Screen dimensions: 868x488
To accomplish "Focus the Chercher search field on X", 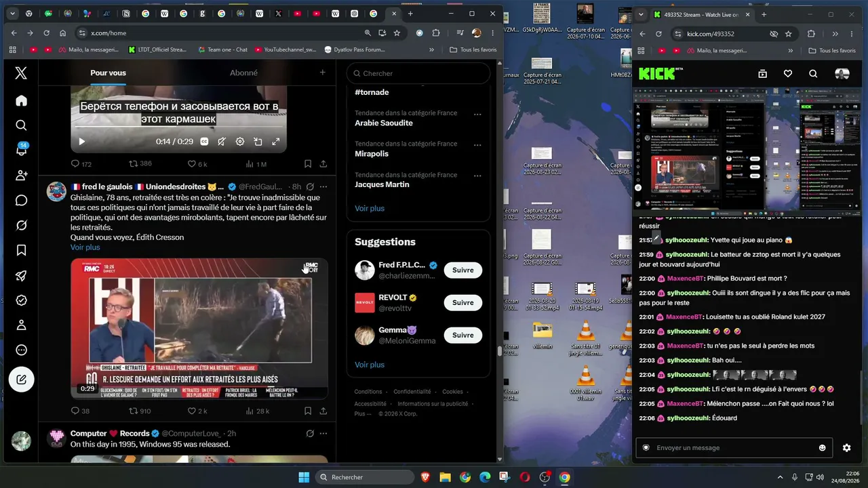I will click(418, 73).
